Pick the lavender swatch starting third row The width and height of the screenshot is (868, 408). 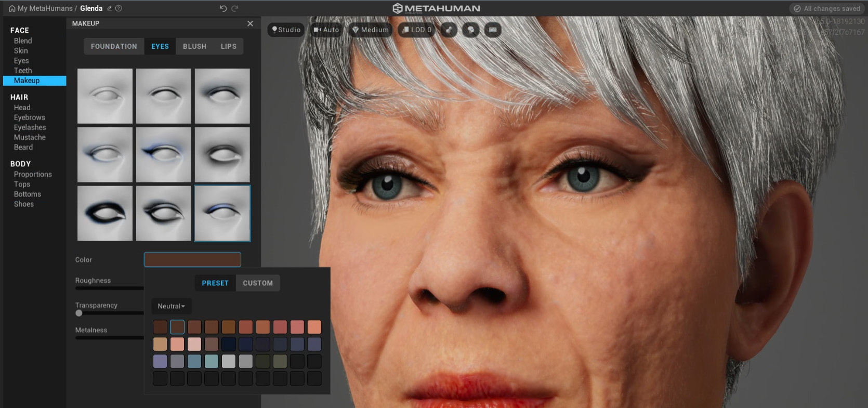(x=160, y=361)
